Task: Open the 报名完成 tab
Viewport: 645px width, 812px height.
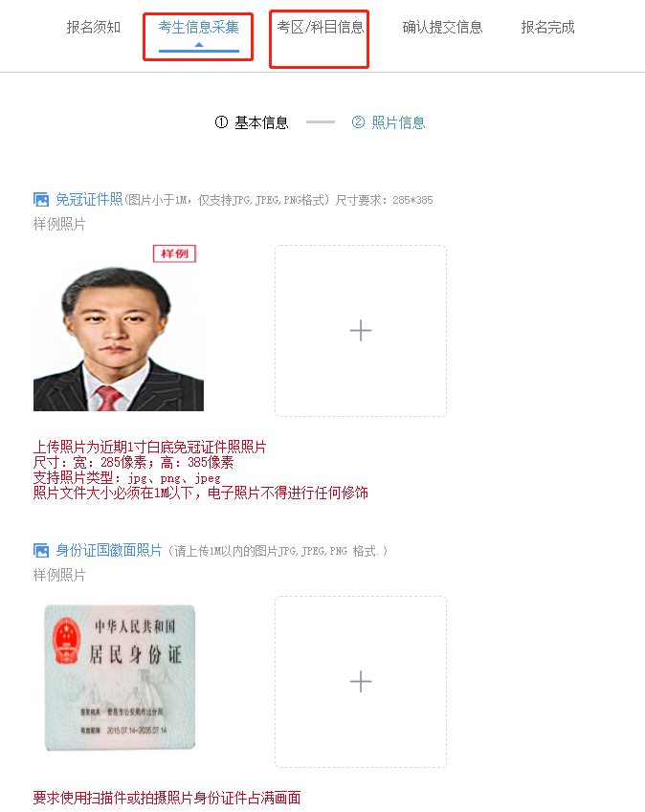Action: coord(548,27)
